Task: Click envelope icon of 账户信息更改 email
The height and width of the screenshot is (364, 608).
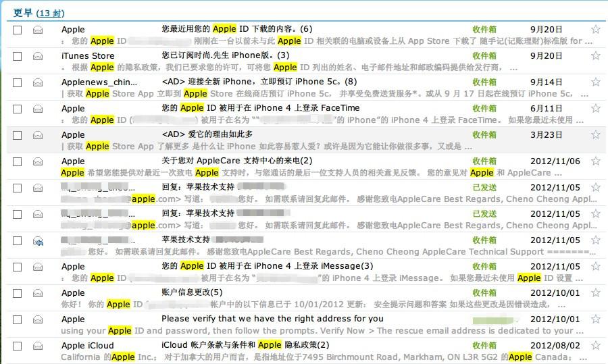Action: 38,294
